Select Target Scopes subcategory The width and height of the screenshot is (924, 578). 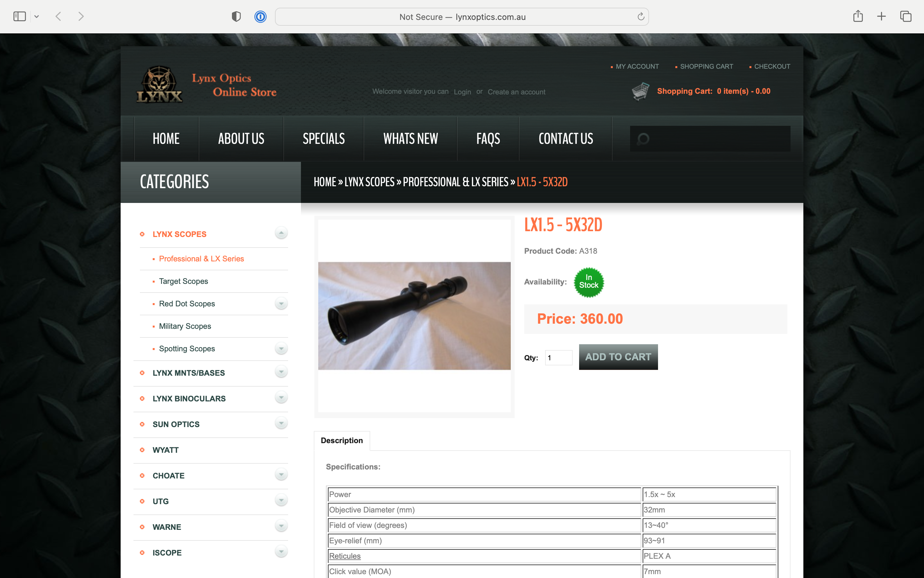pos(183,281)
